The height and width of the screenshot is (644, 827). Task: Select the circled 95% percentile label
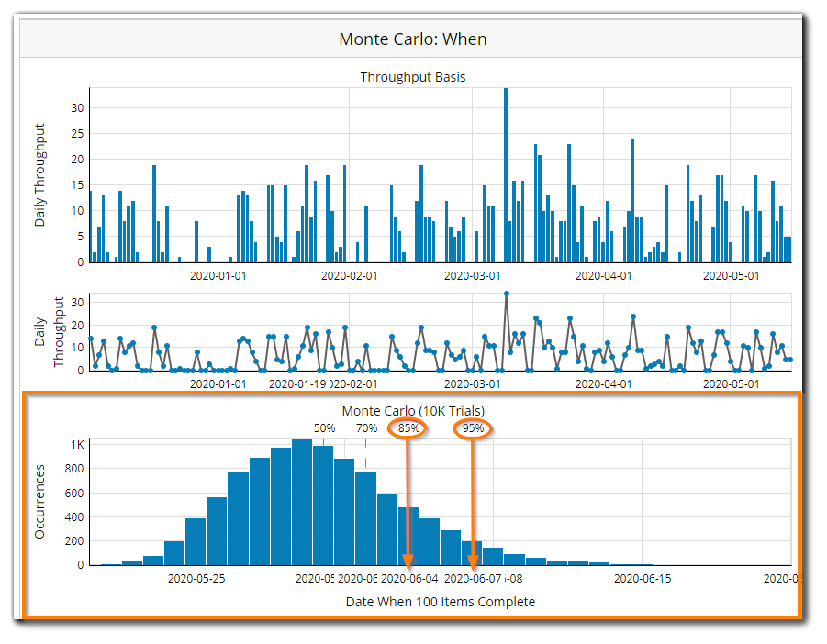473,427
